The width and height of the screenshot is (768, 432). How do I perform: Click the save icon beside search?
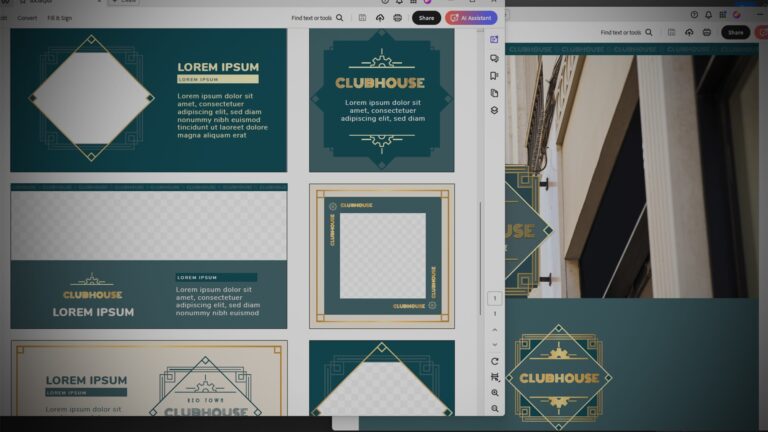pos(362,18)
